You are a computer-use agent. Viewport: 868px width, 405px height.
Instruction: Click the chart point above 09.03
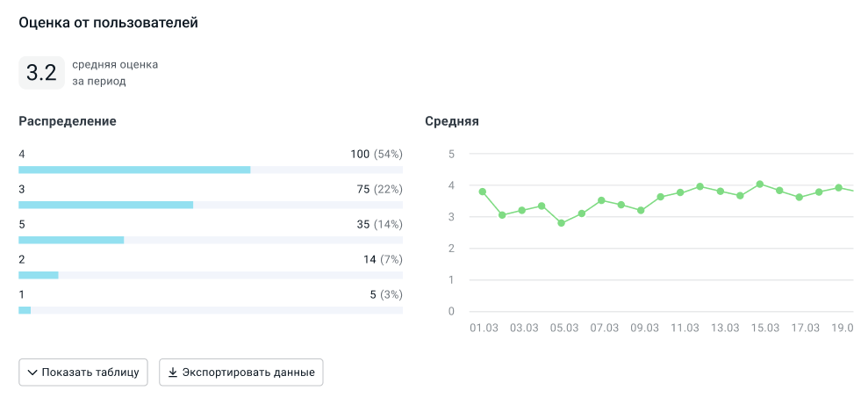point(641,211)
